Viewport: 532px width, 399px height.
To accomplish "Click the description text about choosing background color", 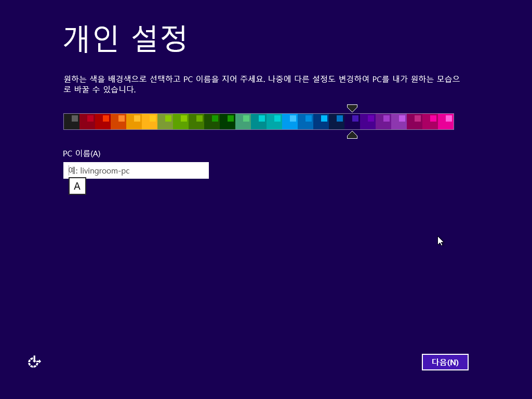I will 262,84.
